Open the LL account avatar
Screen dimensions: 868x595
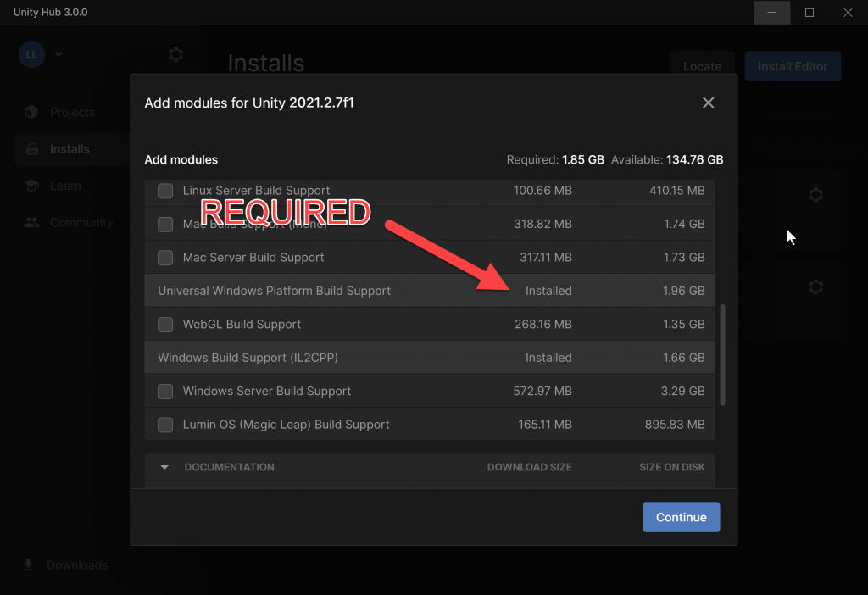pyautogui.click(x=31, y=54)
